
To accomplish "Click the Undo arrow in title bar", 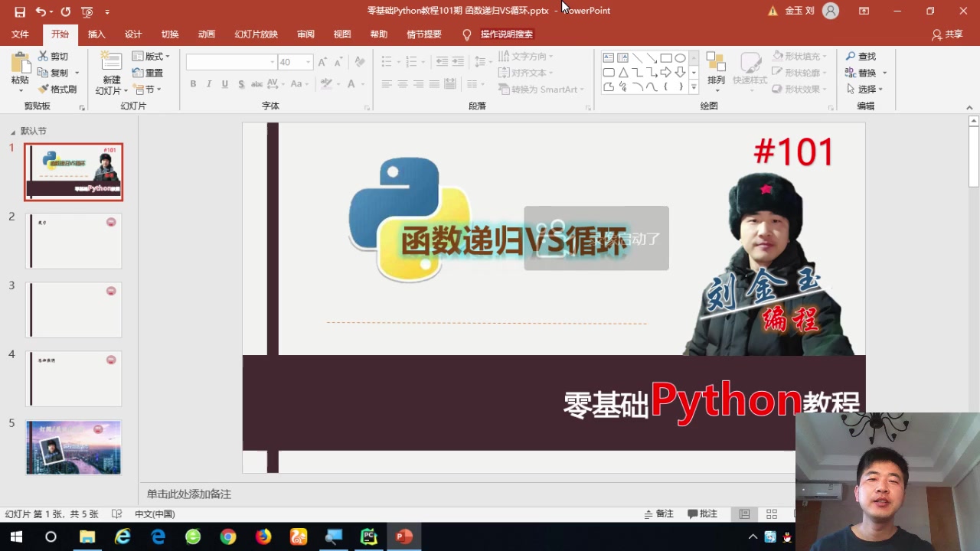I will [41, 11].
